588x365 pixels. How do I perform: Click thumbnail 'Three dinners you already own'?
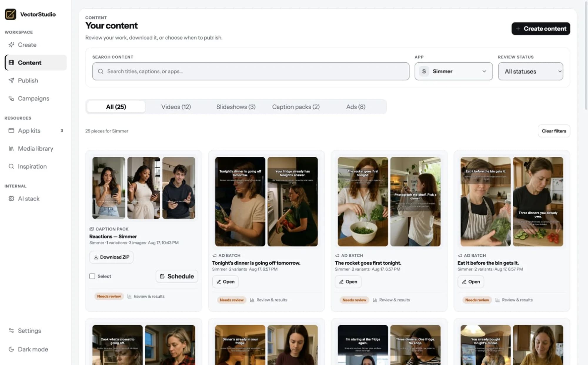pyautogui.click(x=538, y=202)
